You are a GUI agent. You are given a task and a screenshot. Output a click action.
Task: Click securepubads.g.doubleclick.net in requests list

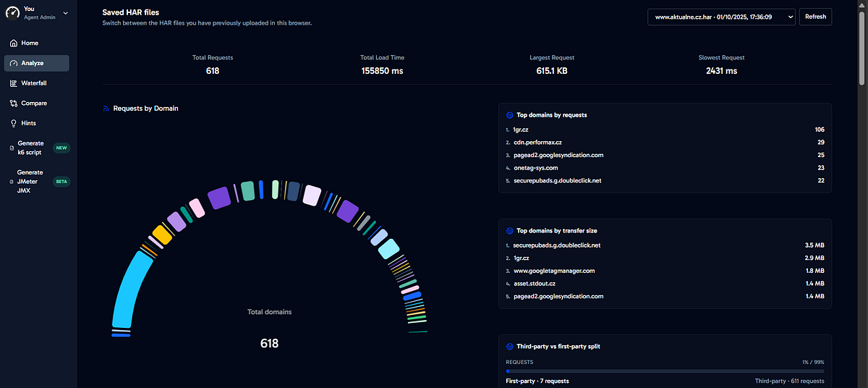[665, 180]
